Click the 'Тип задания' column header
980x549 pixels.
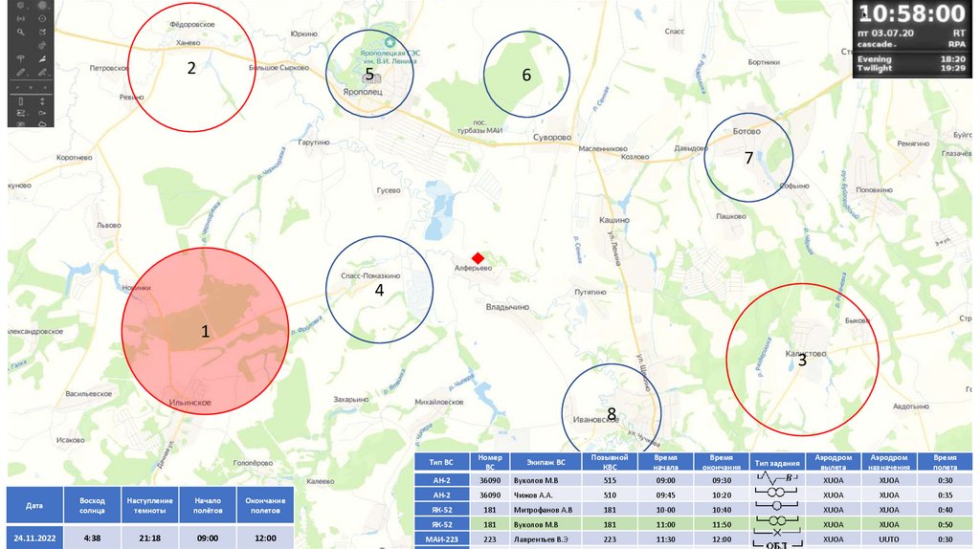coord(777,462)
